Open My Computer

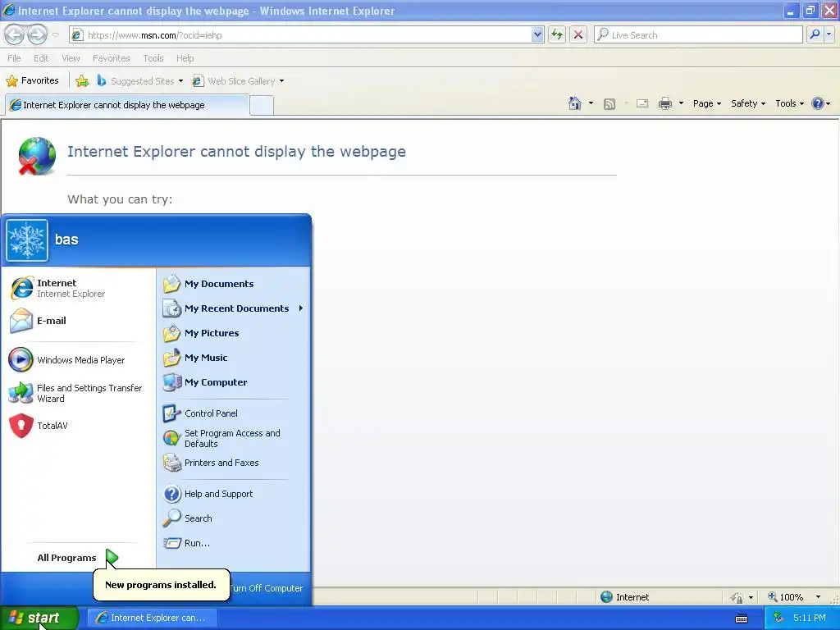(234, 382)
